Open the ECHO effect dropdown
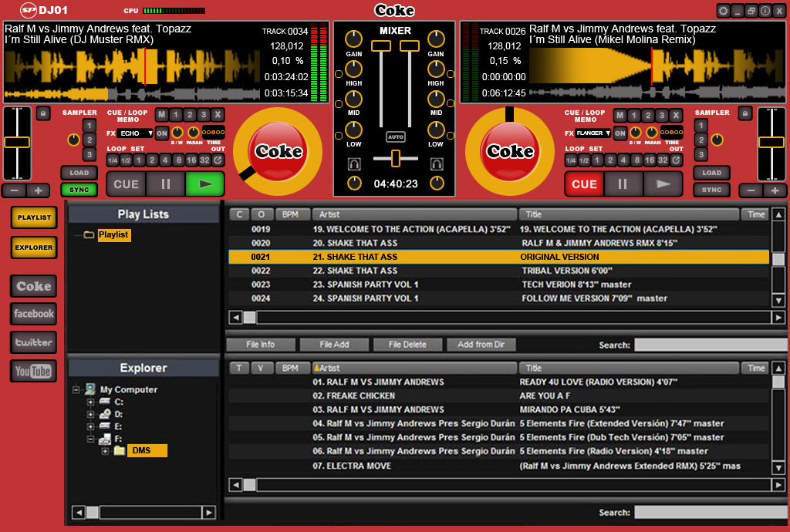This screenshot has width=790, height=532. pyautogui.click(x=135, y=133)
